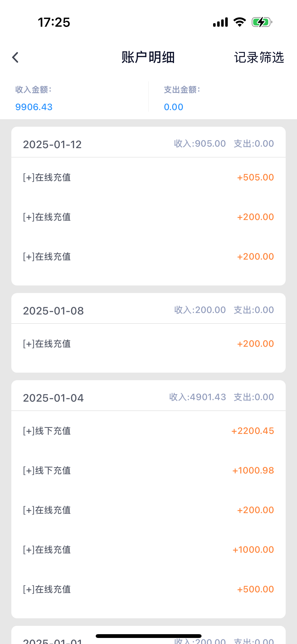This screenshot has width=297, height=644.
Task: Open the +1000.00 在线充值 record
Action: [148, 550]
